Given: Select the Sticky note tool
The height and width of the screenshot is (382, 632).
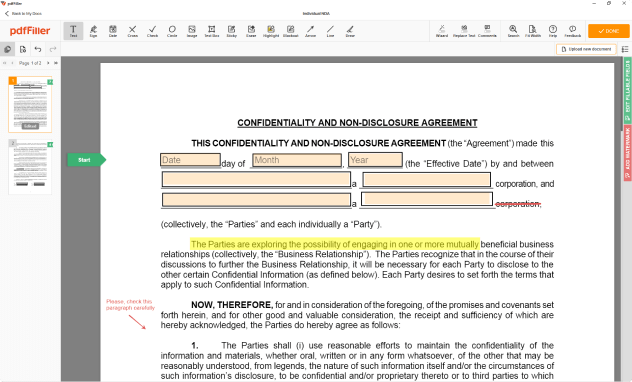Looking at the screenshot, I should 231,31.
